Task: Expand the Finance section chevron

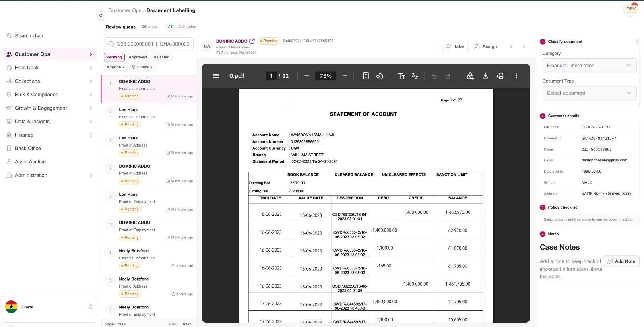Action: pos(91,135)
